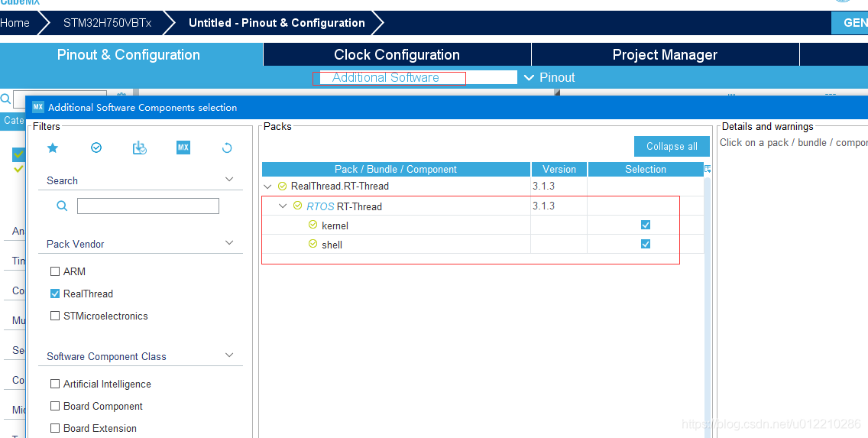Click the Selection column header
Image resolution: width=868 pixels, height=438 pixels.
point(646,169)
